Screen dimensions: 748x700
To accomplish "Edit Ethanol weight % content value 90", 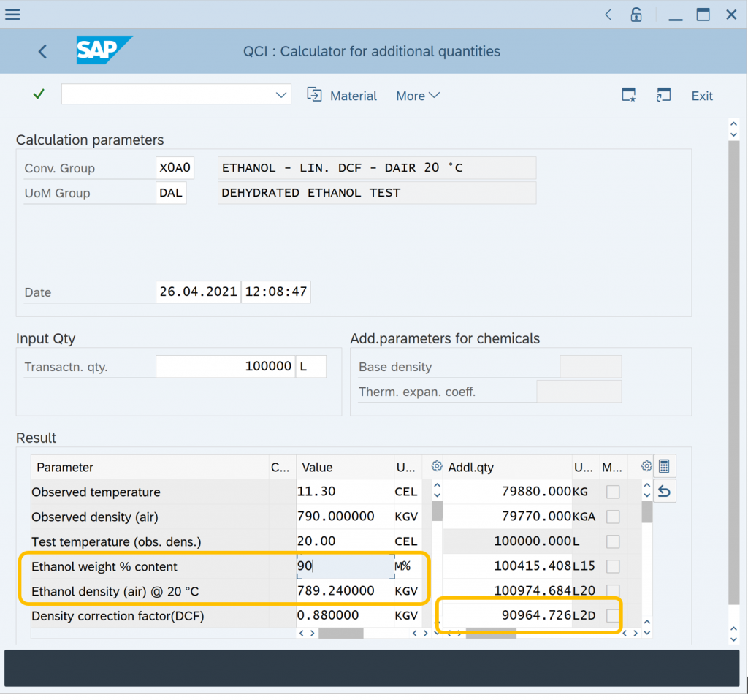I will coord(345,566).
